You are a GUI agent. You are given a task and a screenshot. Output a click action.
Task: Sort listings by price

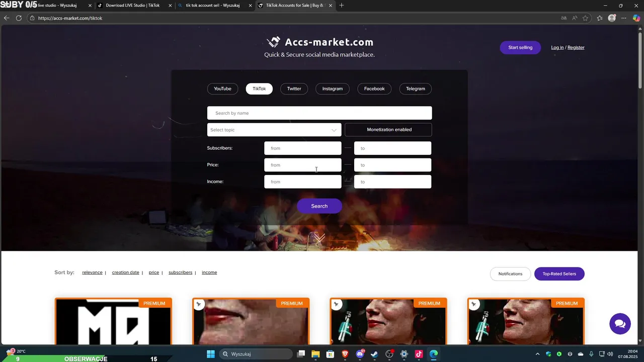[x=154, y=273]
